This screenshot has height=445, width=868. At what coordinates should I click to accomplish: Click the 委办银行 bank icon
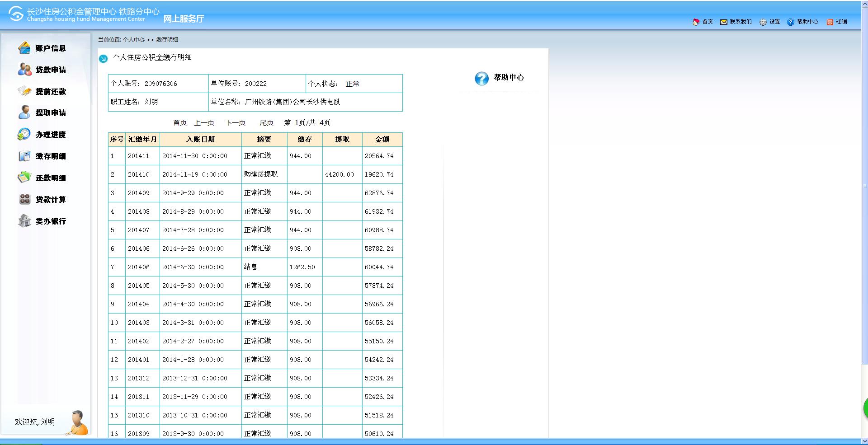[24, 221]
